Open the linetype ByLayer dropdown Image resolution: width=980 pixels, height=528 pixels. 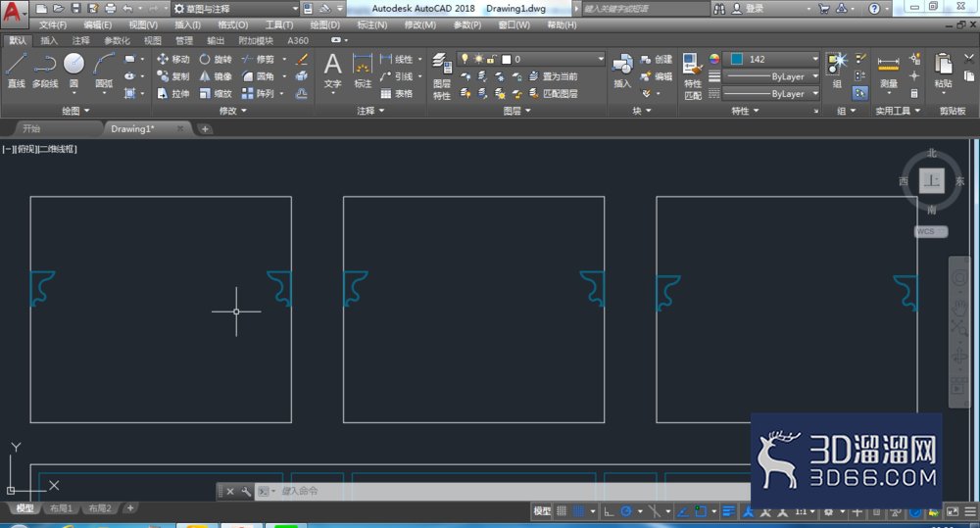[x=772, y=93]
